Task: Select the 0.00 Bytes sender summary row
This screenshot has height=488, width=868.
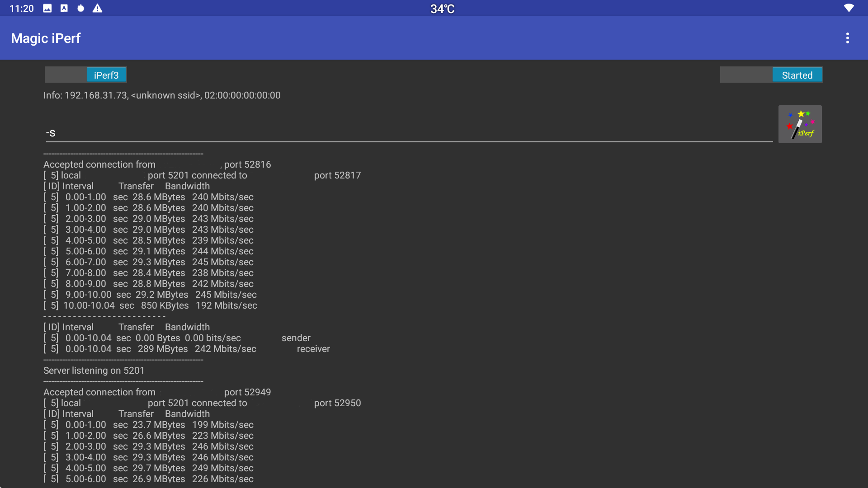Action: [x=177, y=338]
